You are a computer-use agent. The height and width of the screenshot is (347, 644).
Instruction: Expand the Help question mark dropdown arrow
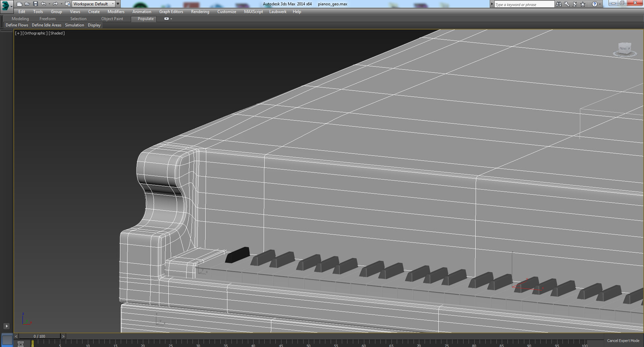pos(600,4)
